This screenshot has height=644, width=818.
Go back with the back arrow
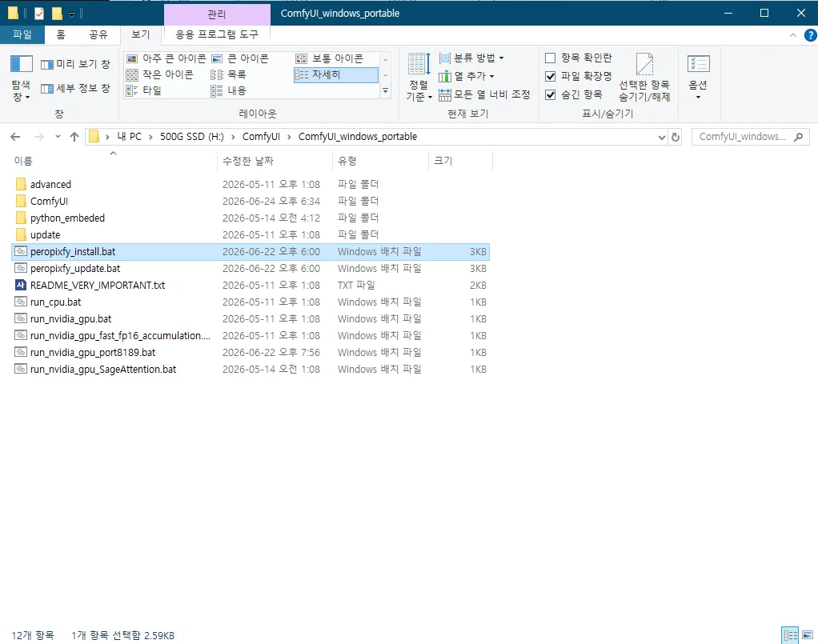point(16,137)
